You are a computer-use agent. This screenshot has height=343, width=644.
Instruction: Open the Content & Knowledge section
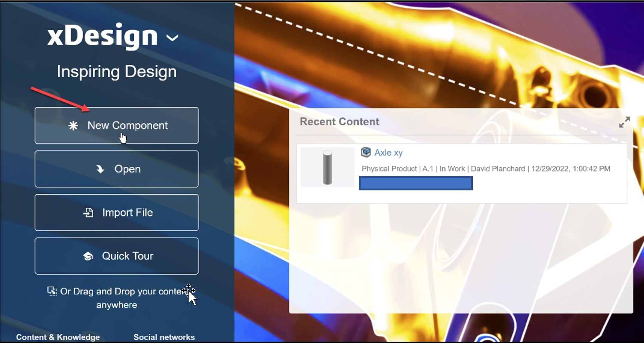(59, 337)
